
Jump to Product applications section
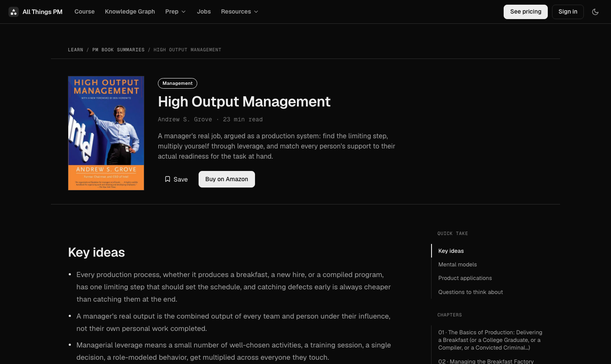(x=465, y=278)
